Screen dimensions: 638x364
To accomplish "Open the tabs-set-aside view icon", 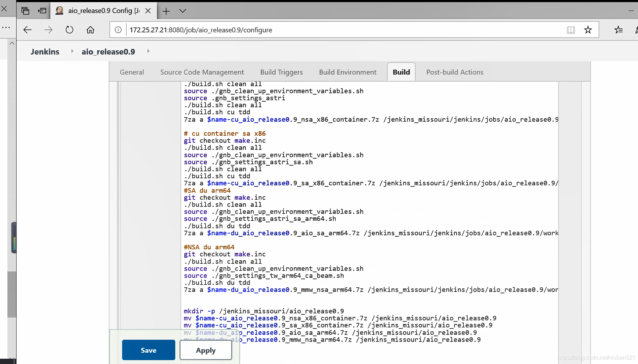I will (x=25, y=11).
